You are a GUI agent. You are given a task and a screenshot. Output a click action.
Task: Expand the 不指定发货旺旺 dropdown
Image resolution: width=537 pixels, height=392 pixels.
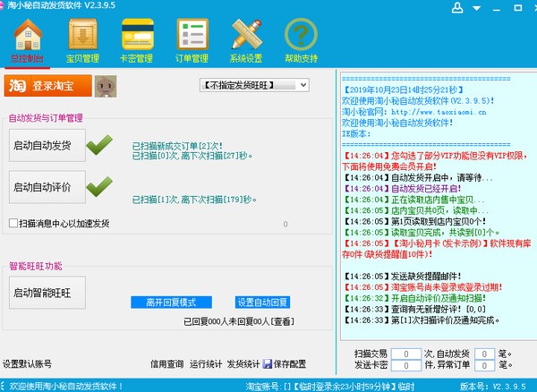coord(253,84)
